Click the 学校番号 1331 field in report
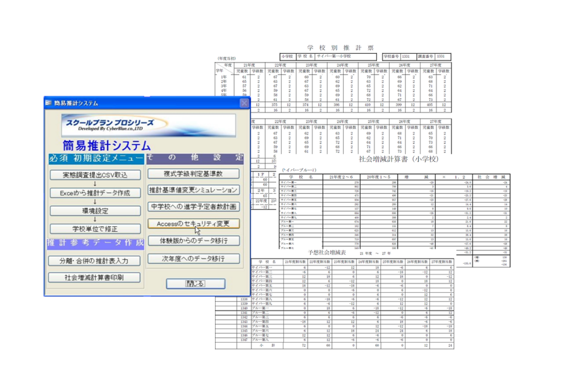This screenshot has width=562, height=392. (399, 57)
